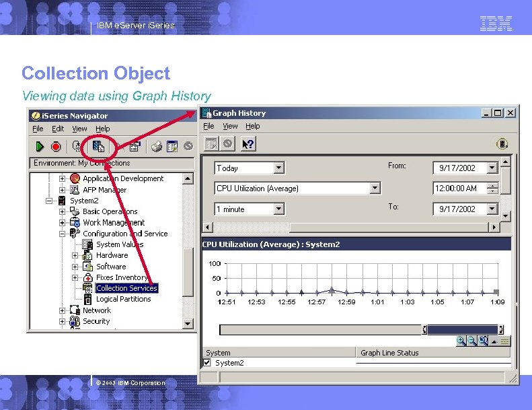532x410 pixels.
Task: Click down arrow of Graph History options scrollbar
Action: coord(506,215)
